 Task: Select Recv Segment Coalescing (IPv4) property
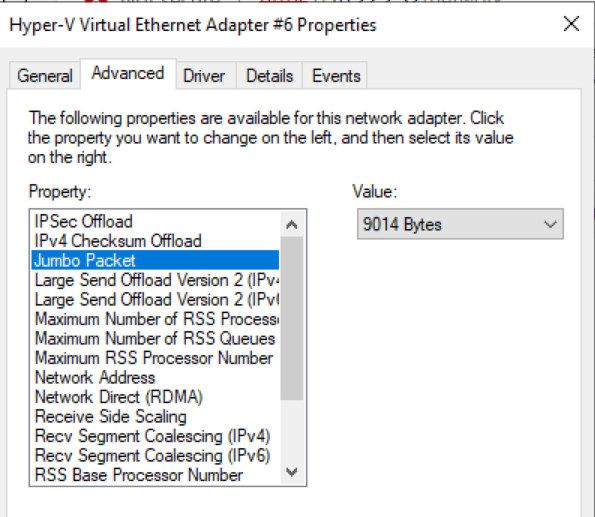[x=155, y=436]
